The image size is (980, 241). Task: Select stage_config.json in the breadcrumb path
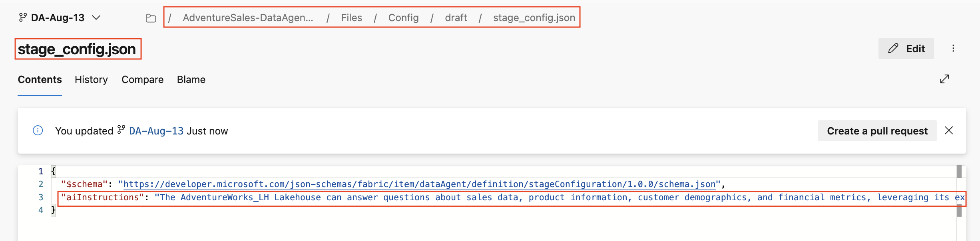pyautogui.click(x=534, y=18)
